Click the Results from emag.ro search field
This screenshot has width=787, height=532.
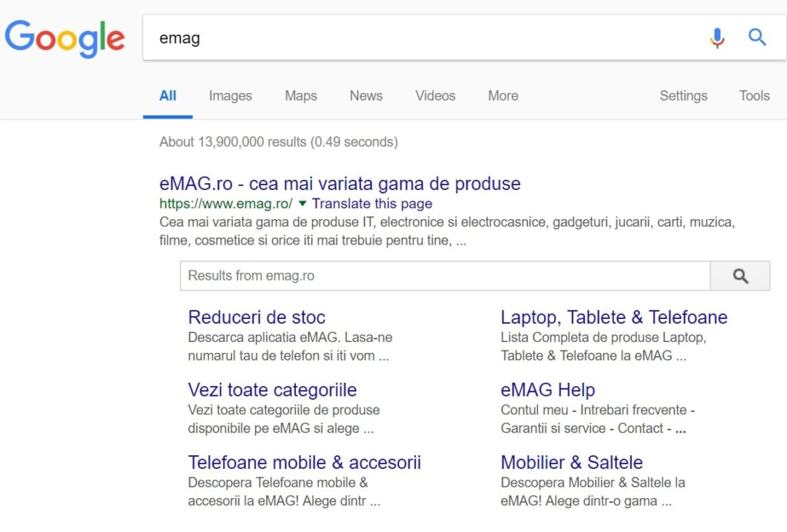coord(444,276)
